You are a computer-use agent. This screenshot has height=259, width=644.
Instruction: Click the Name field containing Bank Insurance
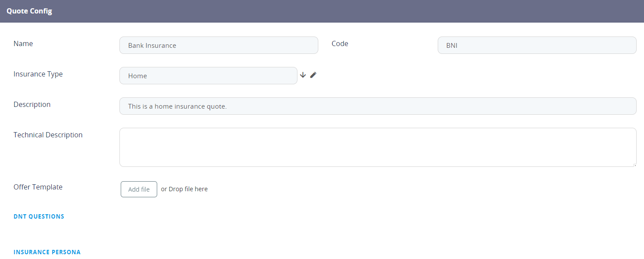(218, 45)
